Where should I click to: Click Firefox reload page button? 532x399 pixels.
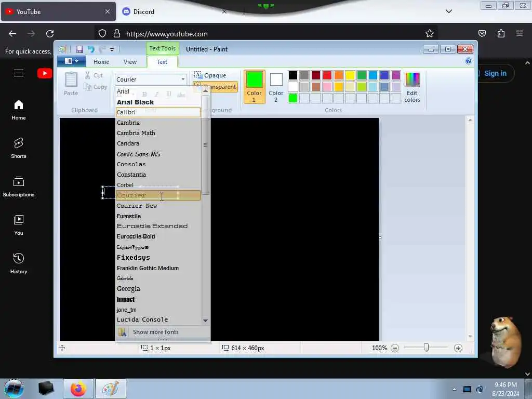click(x=50, y=34)
